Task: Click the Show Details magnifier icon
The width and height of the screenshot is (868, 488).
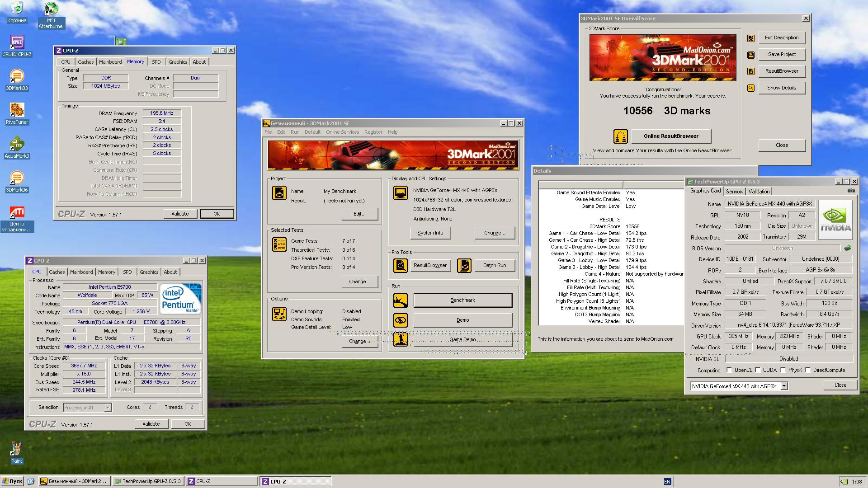Action: click(x=750, y=88)
